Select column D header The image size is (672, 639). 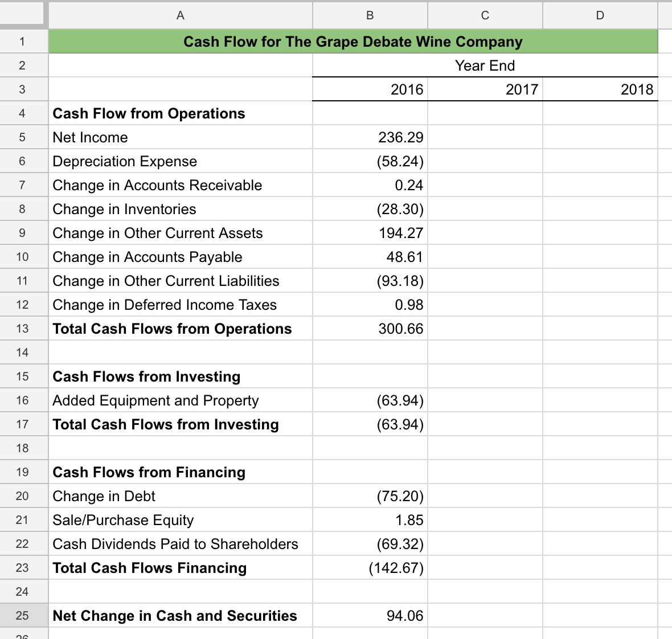point(600,15)
